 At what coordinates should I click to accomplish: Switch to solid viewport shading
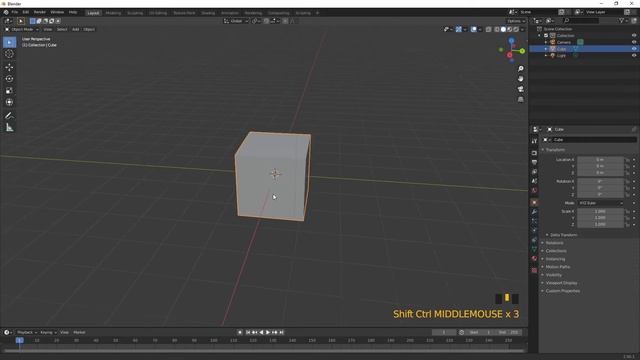[503, 29]
